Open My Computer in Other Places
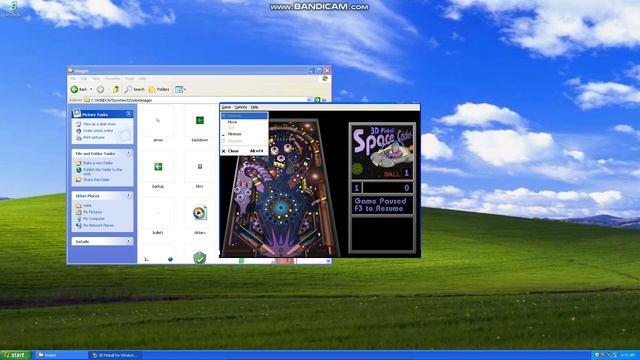Screen dimensions: 640x360 coord(90,219)
